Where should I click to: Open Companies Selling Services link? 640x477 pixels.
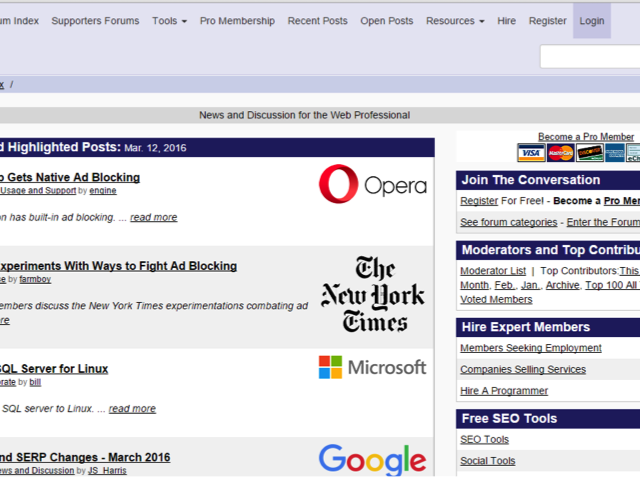tap(523, 369)
